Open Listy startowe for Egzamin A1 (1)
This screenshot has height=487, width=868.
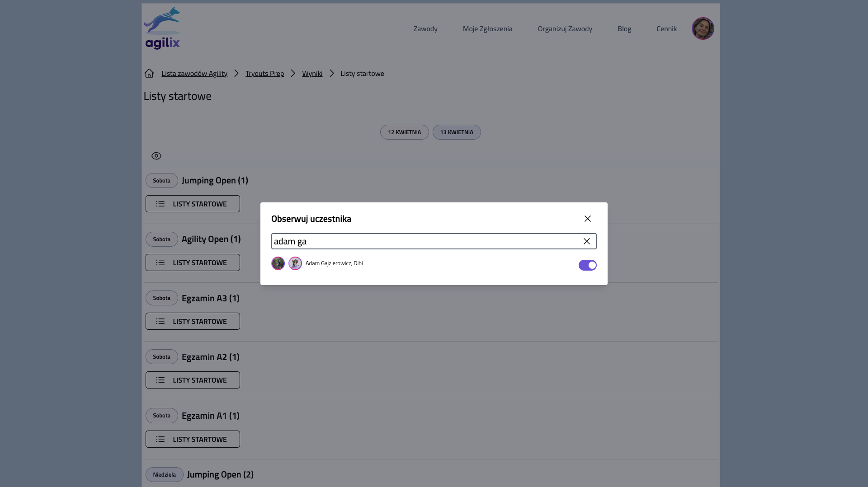click(x=193, y=439)
